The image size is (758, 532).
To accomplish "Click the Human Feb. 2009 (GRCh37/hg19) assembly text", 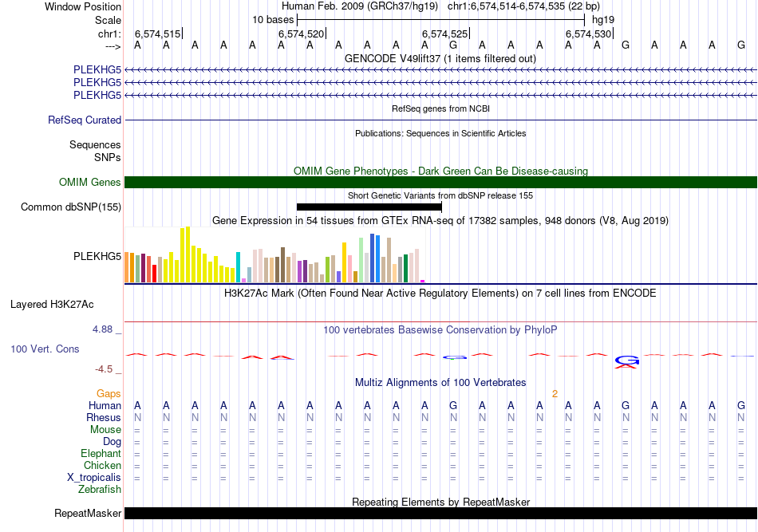I will (360, 6).
